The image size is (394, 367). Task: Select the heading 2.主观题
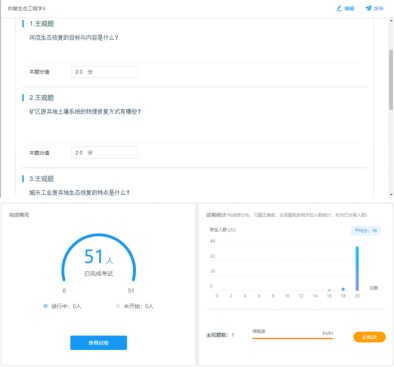pos(41,98)
